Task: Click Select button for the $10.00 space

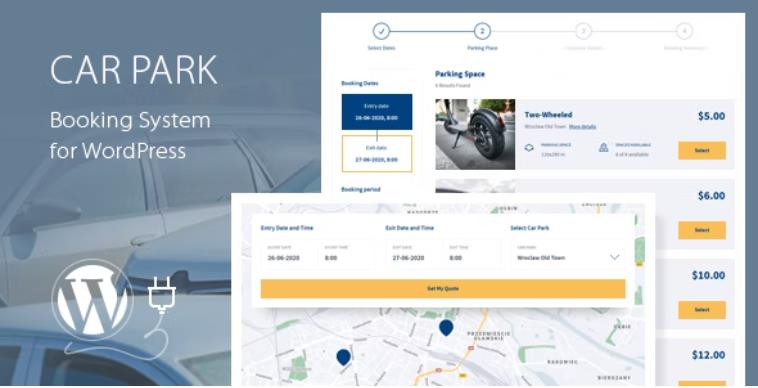Action: (702, 310)
